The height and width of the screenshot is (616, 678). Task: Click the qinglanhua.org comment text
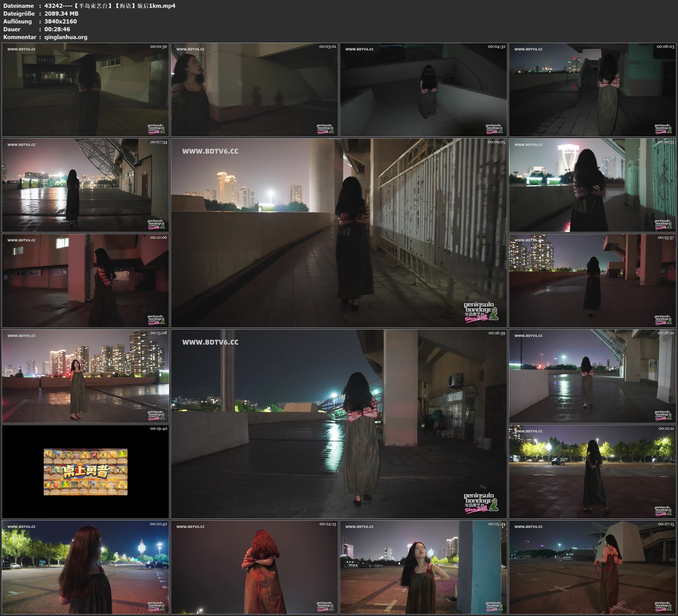click(x=66, y=37)
